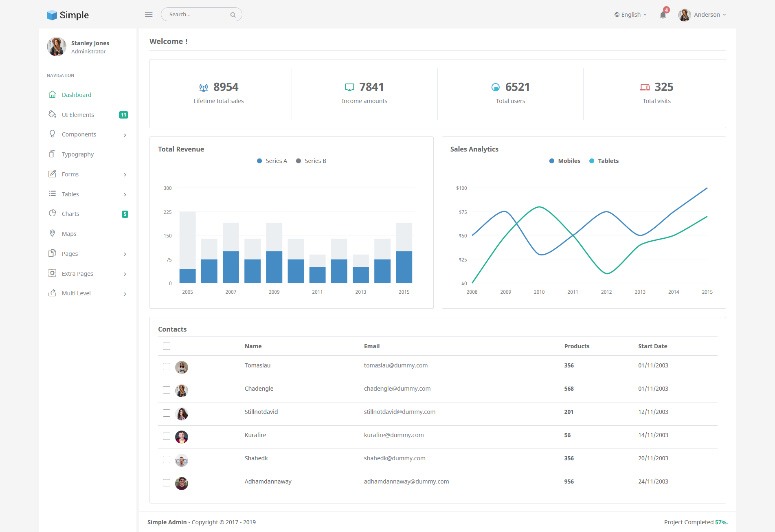Viewport: 775px width, 532px height.
Task: Toggle Series A legend swatch
Action: (259, 161)
